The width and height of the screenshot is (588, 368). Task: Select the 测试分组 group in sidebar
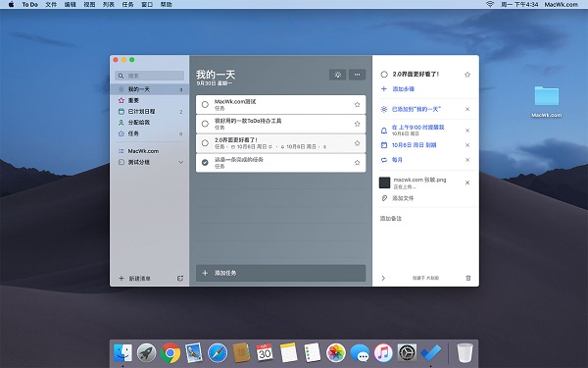coord(149,162)
